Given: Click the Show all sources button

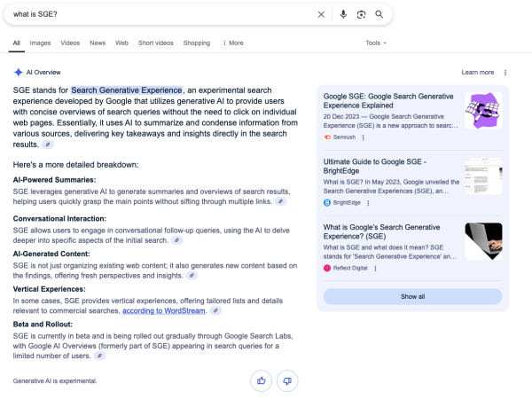Looking at the screenshot, I should pos(412,296).
